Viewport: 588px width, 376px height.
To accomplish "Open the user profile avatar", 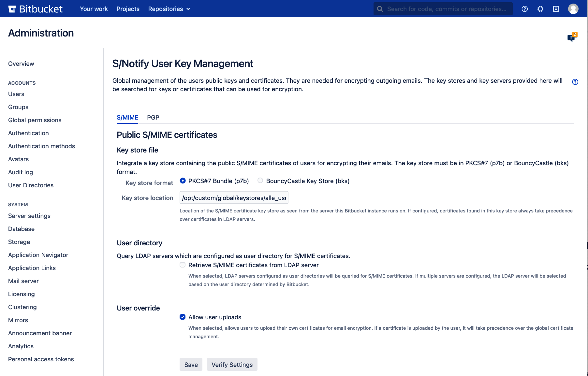I will pos(573,9).
